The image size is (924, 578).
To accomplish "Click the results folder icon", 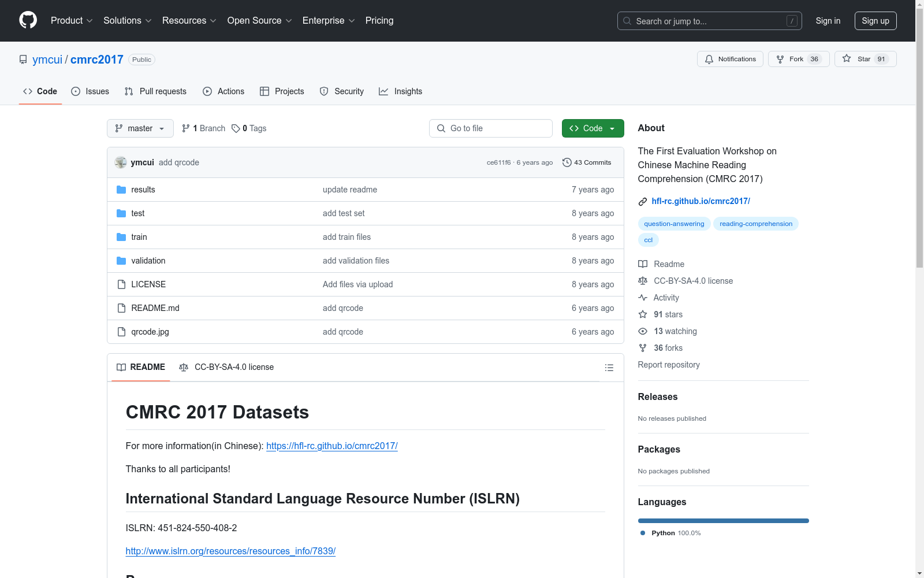I will coord(121,190).
